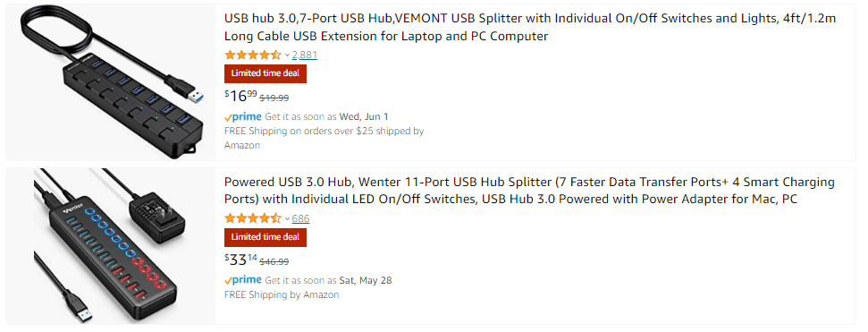Click the struck-through $46.99 list price
Viewport: 868px width, 332px height.
point(274,261)
